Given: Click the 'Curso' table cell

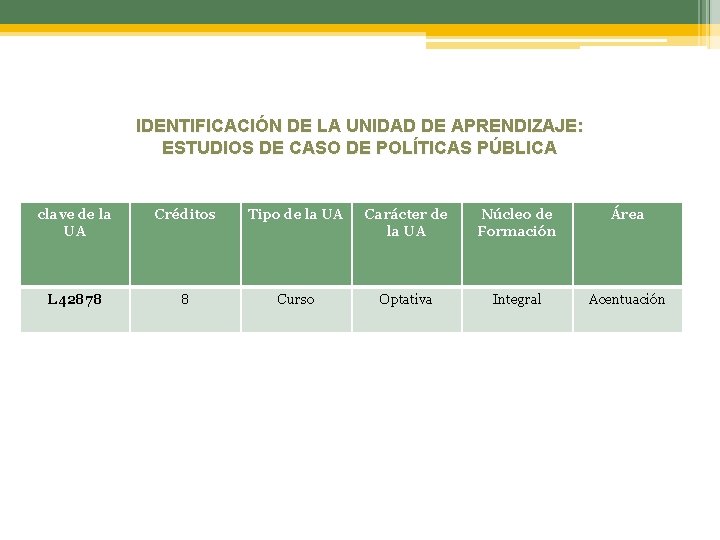Looking at the screenshot, I should 296,309.
